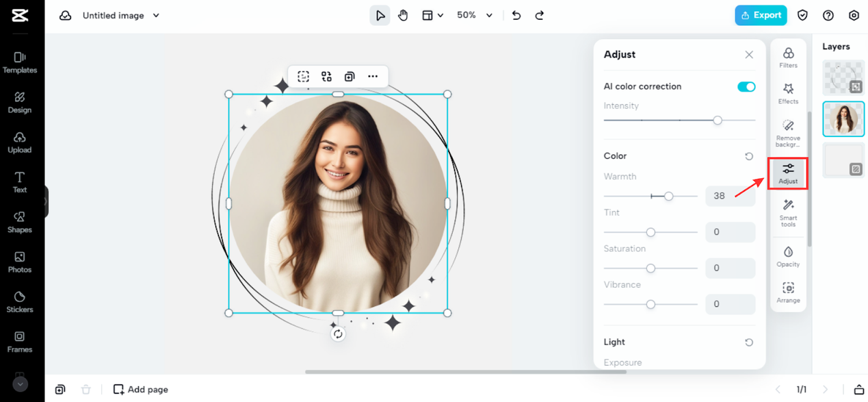868x402 pixels.
Task: Click the CapCut logo icon
Action: click(20, 15)
